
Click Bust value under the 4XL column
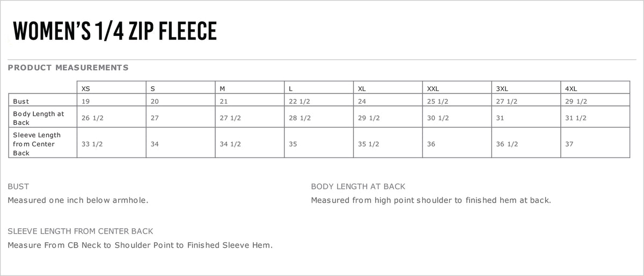pyautogui.click(x=576, y=101)
